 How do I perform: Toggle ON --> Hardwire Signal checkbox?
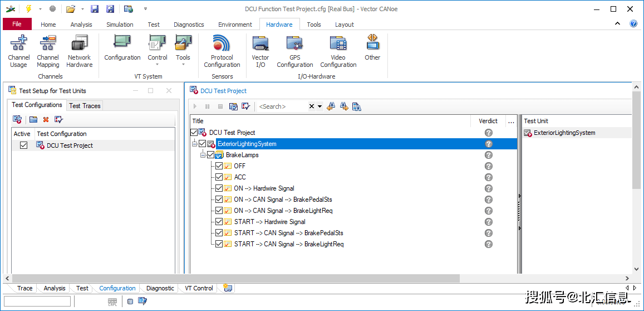(x=219, y=188)
